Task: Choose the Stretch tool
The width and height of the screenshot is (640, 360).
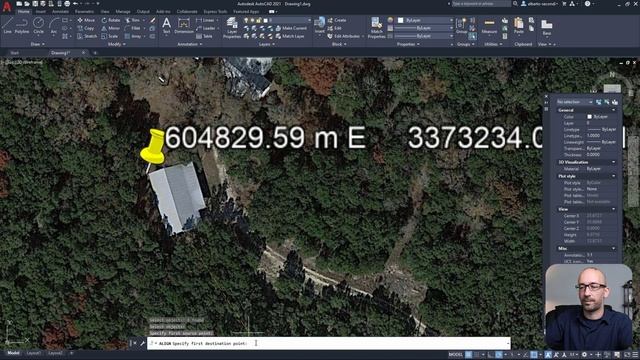Action: coord(87,36)
